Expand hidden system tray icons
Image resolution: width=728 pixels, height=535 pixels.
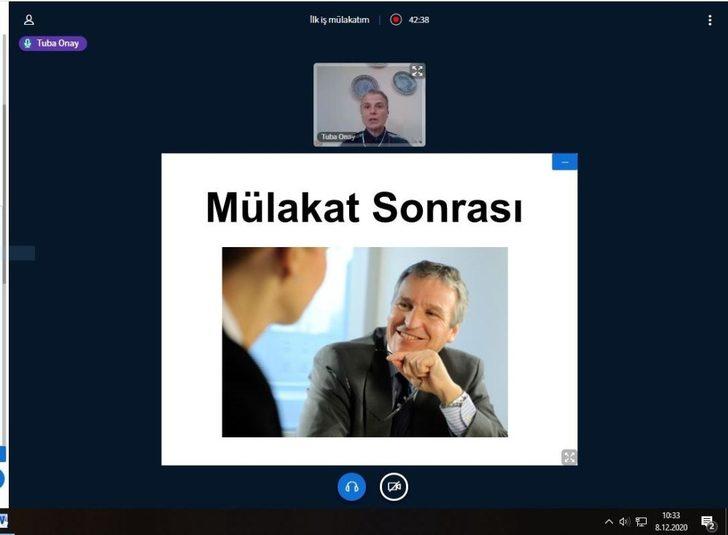click(609, 522)
